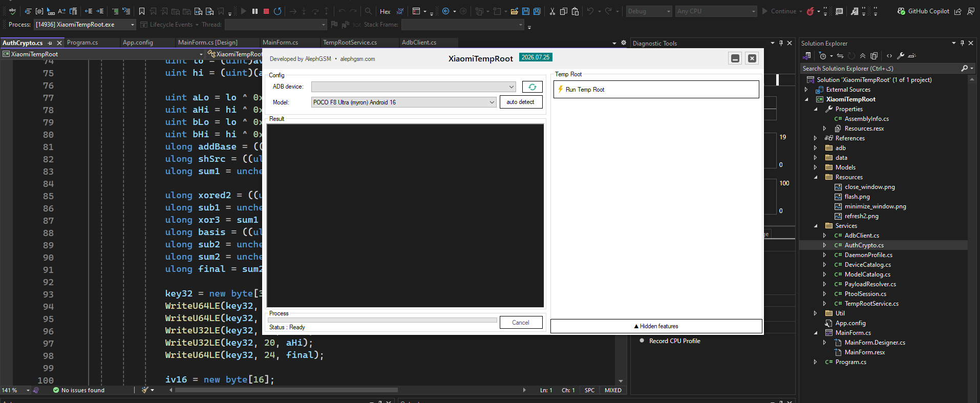Click View Code icon in Solution Explorer toolbar
Screen dimensions: 980x403
click(x=889, y=56)
